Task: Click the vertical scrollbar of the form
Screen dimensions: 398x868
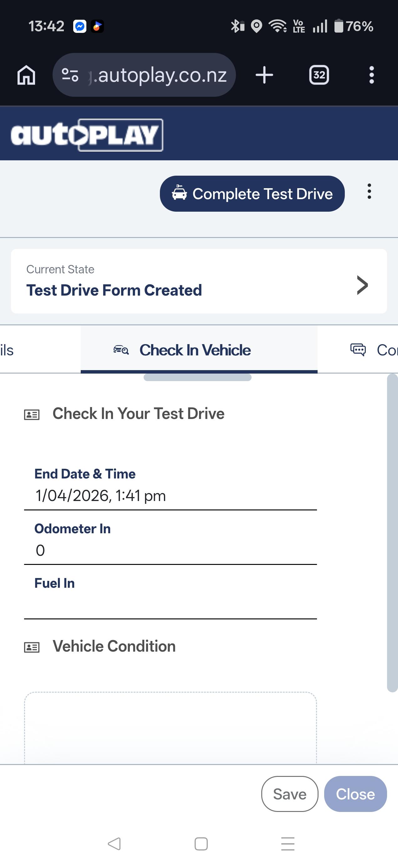Action: pos(392,532)
